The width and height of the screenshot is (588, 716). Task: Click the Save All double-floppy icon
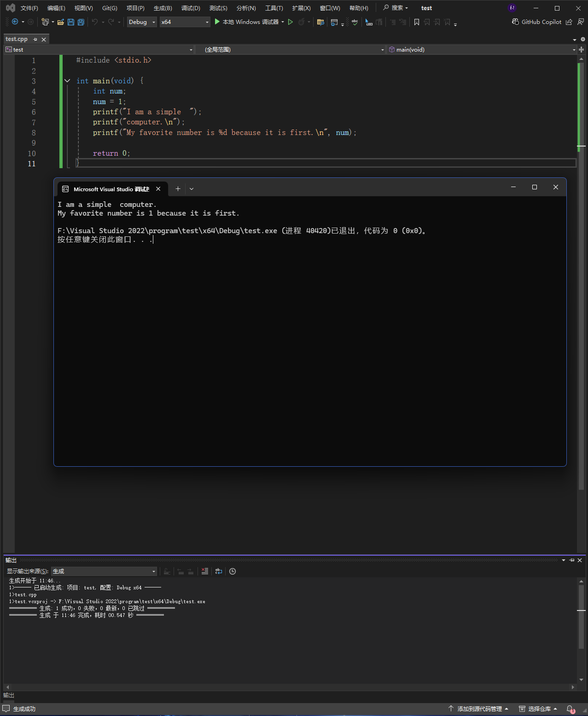[81, 22]
